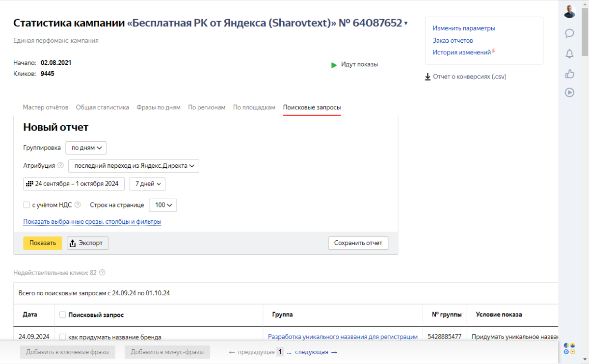The width and height of the screenshot is (589, 364).
Task: Open the Группировка 'по дням' dropdown
Action: tap(86, 148)
